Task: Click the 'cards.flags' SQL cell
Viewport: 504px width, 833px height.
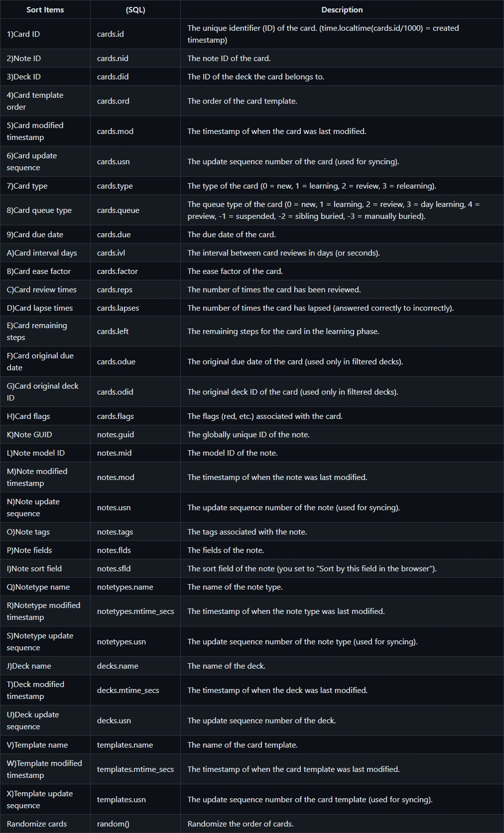Action: [x=115, y=416]
